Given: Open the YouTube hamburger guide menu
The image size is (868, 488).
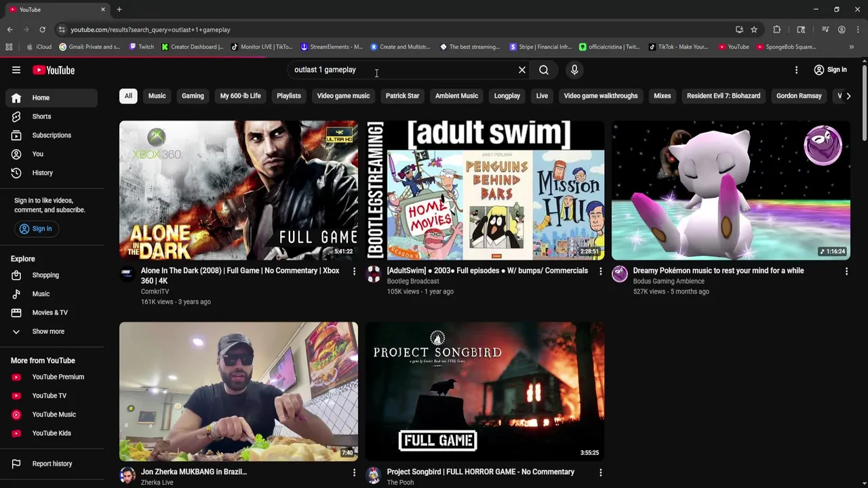Looking at the screenshot, I should tap(16, 70).
